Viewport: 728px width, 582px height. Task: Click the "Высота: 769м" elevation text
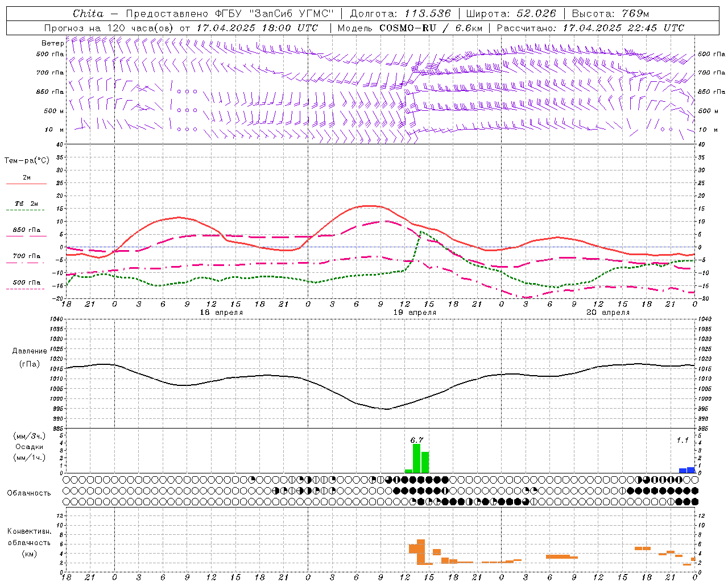click(x=610, y=14)
